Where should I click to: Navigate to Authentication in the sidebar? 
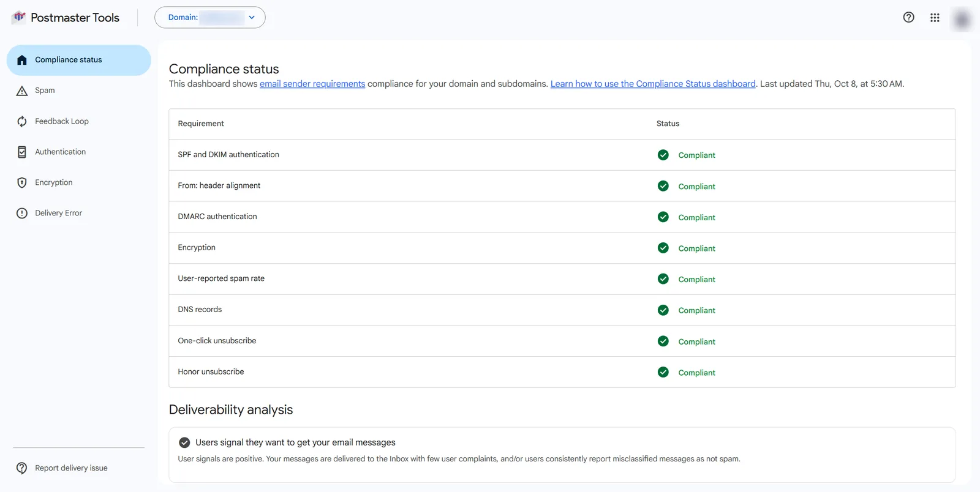pyautogui.click(x=61, y=152)
